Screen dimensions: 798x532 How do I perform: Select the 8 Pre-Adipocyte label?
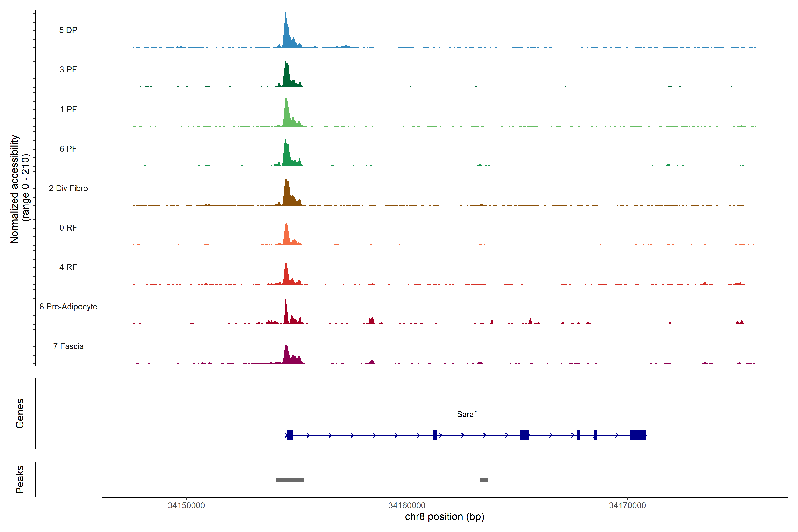pos(68,307)
